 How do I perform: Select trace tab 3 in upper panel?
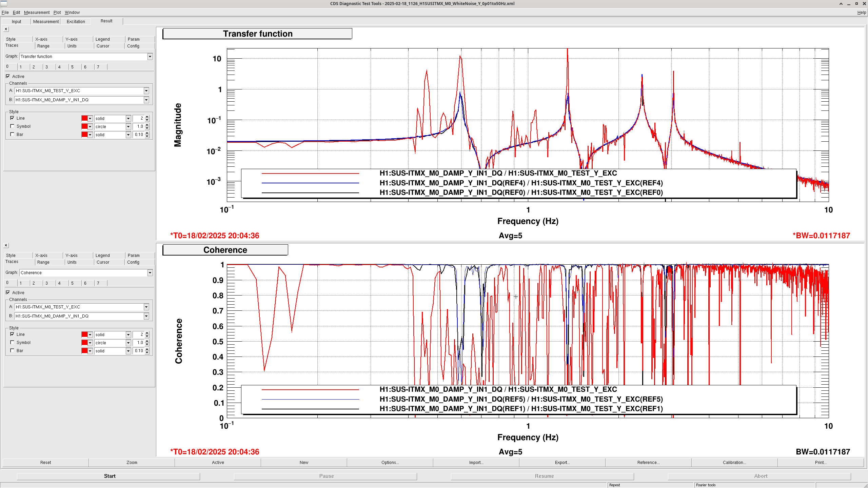click(46, 67)
